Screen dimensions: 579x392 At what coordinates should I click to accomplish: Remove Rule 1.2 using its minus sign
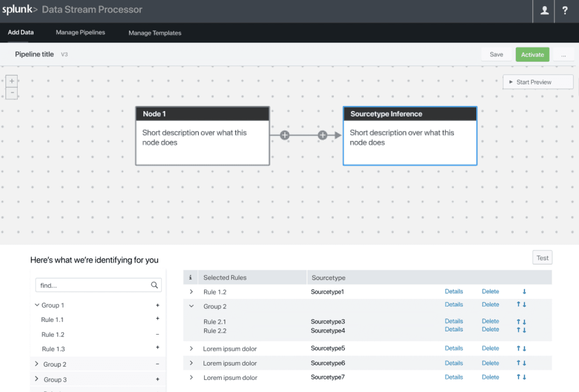[x=157, y=335]
